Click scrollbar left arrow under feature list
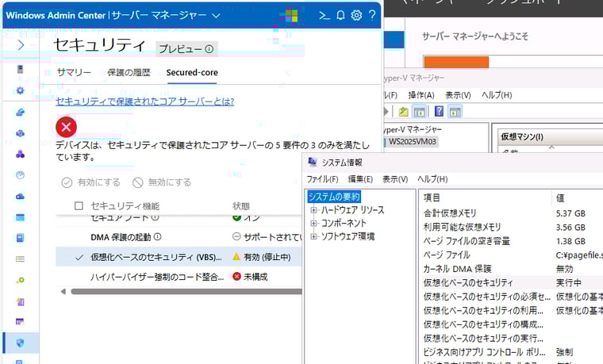The image size is (603, 364). coord(63,291)
